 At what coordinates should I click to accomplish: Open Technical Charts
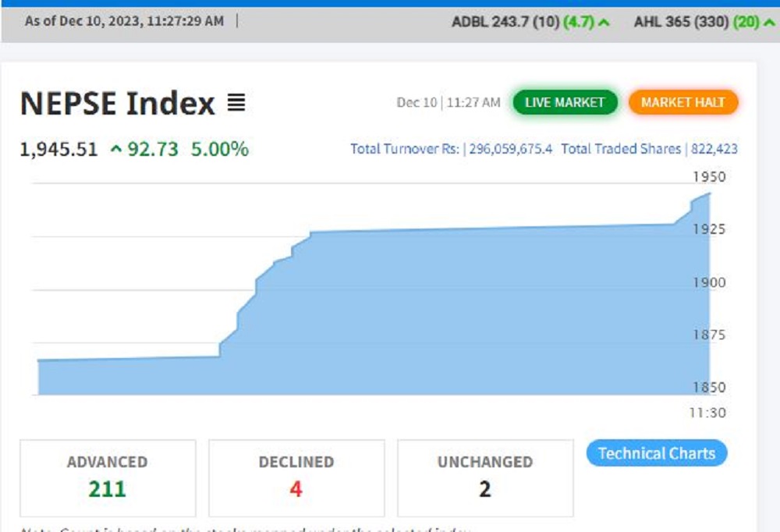pyautogui.click(x=656, y=453)
